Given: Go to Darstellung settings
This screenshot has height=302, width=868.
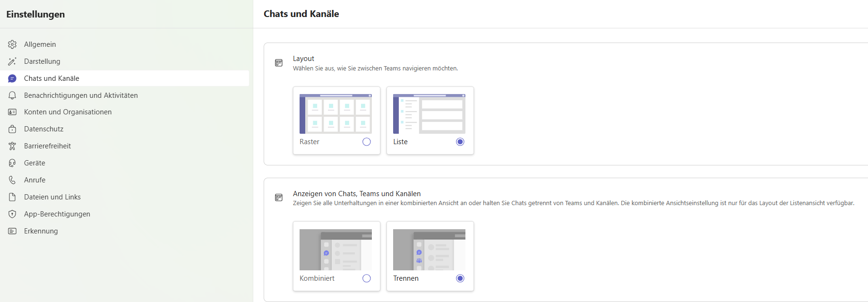Looking at the screenshot, I should [125, 61].
